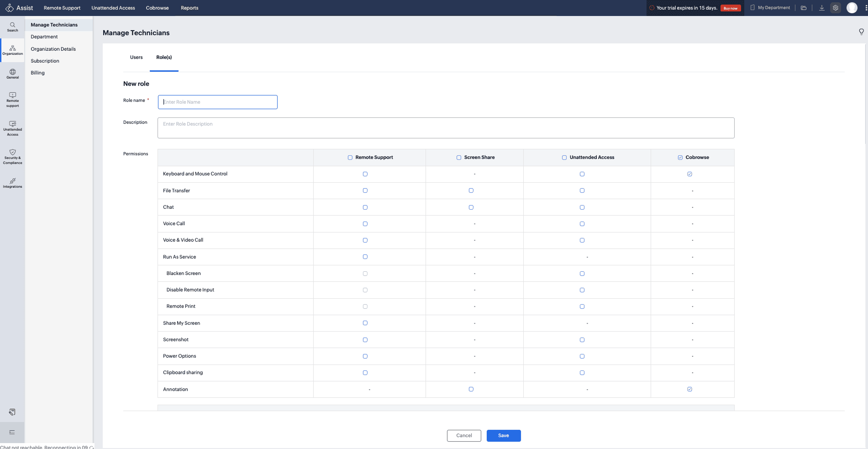Expand the collapsed sidebar menu toggle
Viewport: 868px width, 449px height.
[12, 432]
